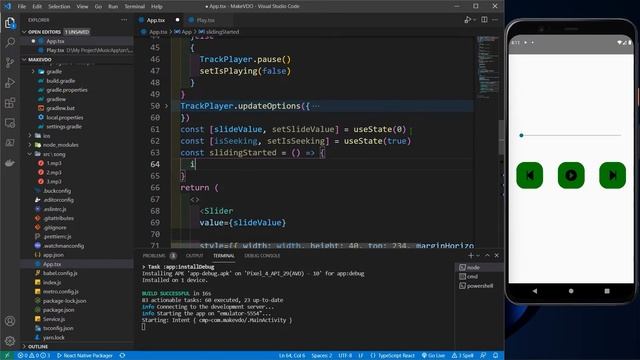Switch to the Debug Console tab
Image resolution: width=640 pixels, height=360 pixels.
pos(262,256)
